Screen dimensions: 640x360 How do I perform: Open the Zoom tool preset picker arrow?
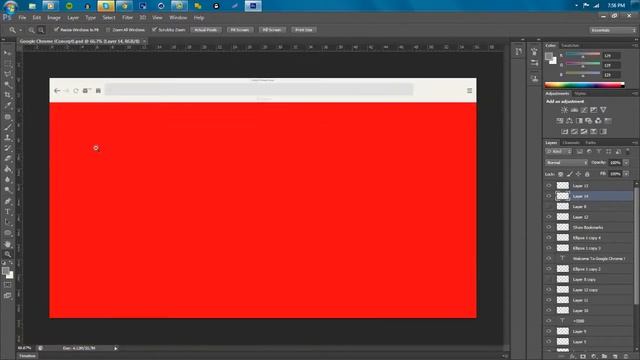click(20, 30)
